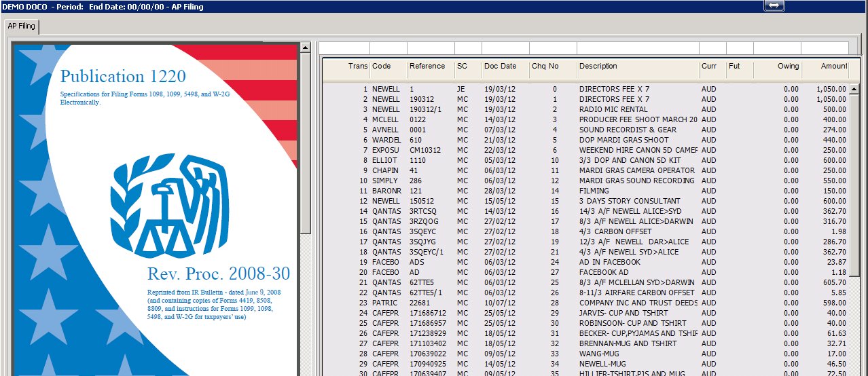This screenshot has height=376, width=868.
Task: Click the filter box above Description column
Action: tap(638, 48)
